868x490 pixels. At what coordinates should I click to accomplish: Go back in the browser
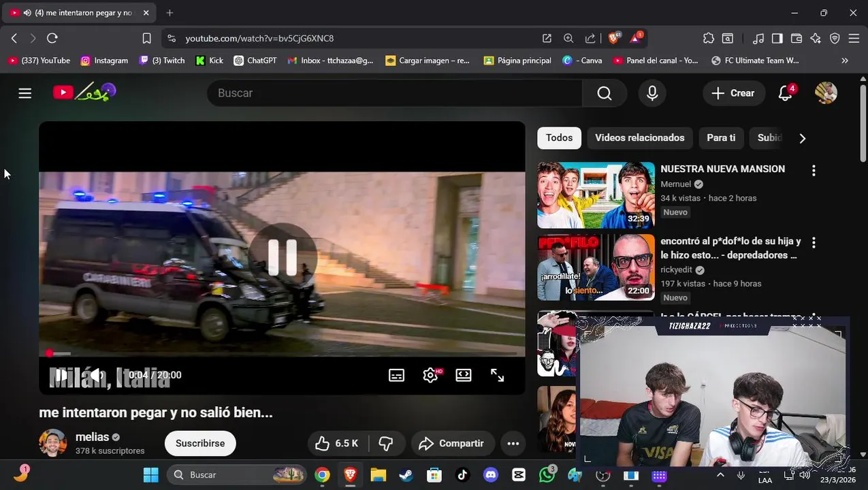pyautogui.click(x=14, y=39)
